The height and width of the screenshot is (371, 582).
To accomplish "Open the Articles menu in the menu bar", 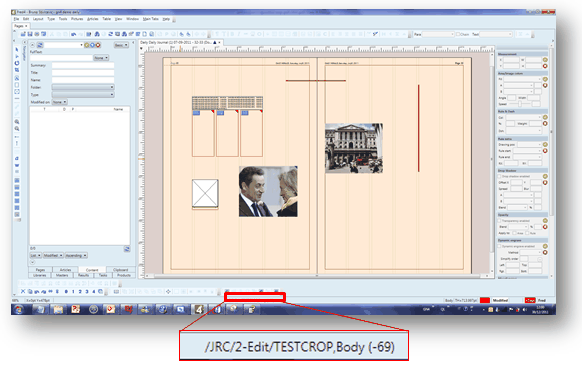I will [92, 19].
